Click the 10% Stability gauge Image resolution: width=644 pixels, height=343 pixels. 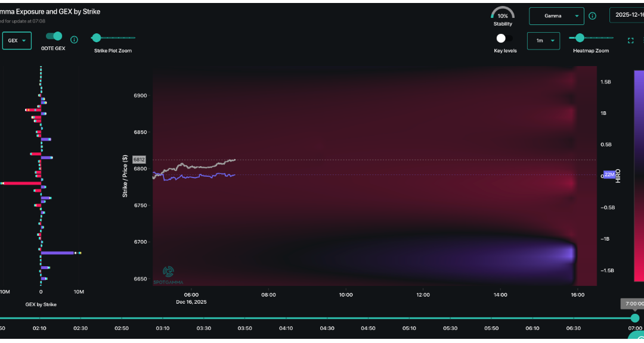502,14
